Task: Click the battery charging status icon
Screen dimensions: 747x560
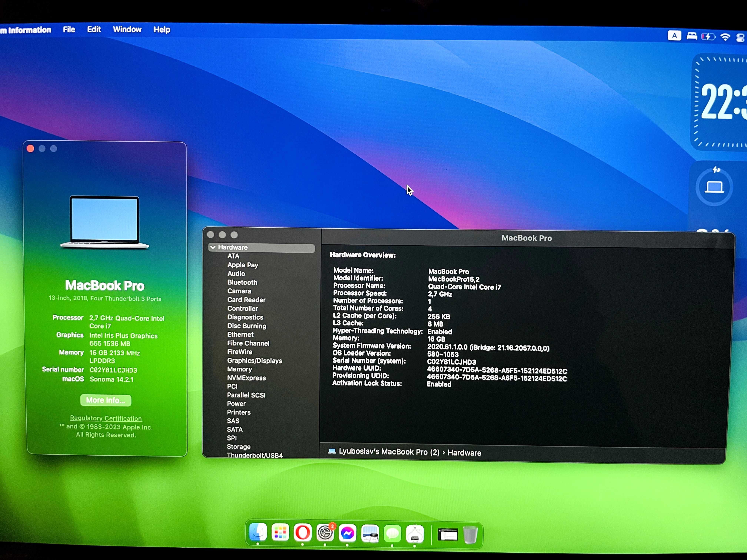Action: (708, 36)
